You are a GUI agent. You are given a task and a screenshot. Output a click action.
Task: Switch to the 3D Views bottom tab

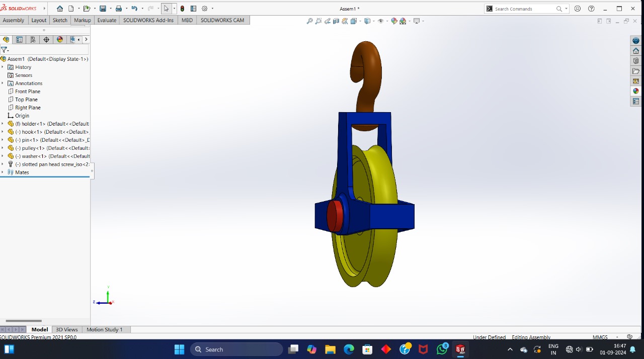pyautogui.click(x=66, y=329)
